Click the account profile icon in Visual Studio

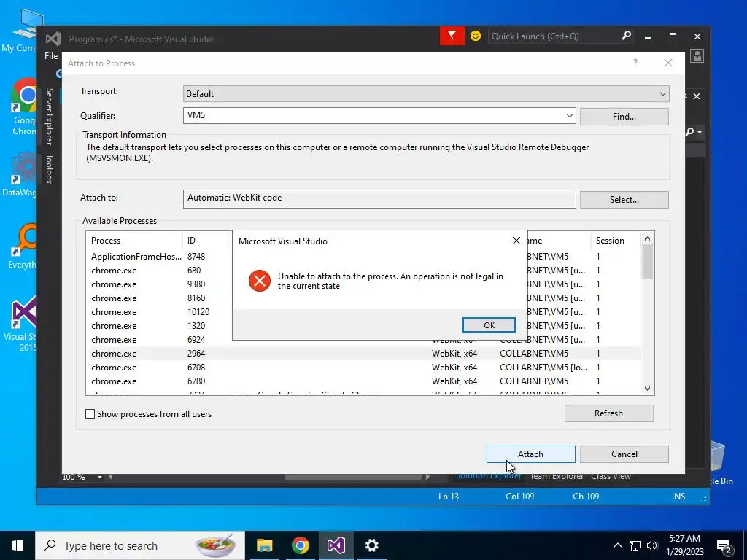click(697, 56)
